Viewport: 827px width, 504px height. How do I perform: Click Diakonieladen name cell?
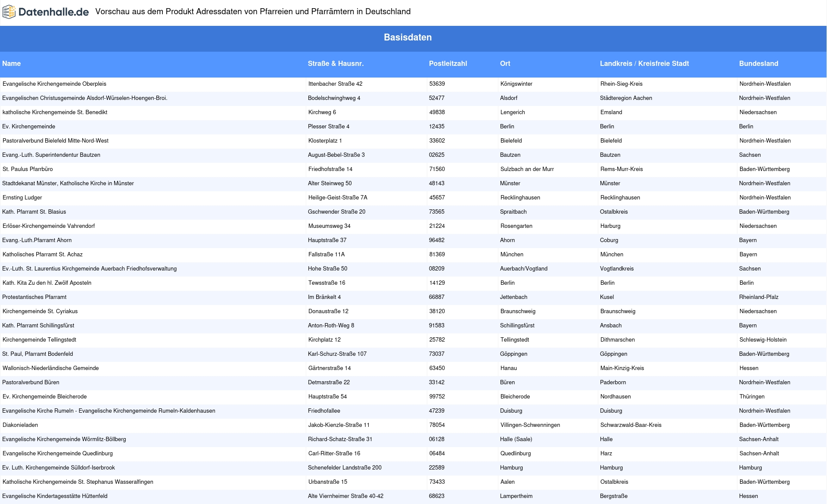pos(20,425)
